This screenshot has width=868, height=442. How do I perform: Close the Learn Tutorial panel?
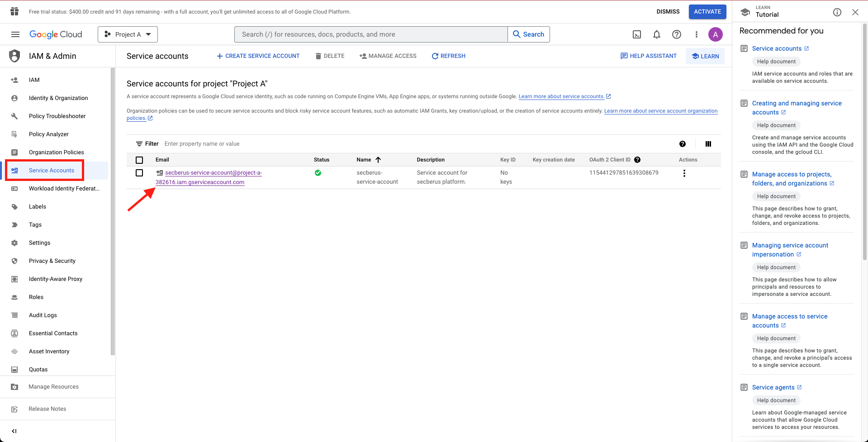[855, 12]
